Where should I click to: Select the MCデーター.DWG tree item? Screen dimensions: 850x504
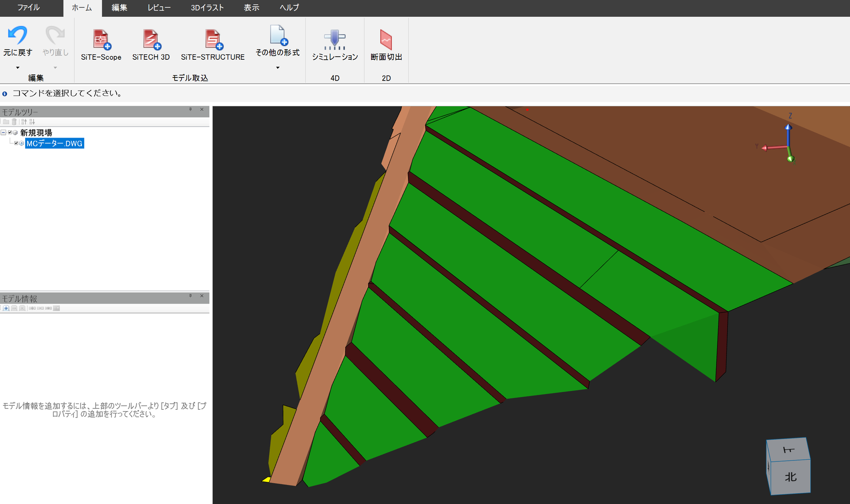pyautogui.click(x=54, y=143)
